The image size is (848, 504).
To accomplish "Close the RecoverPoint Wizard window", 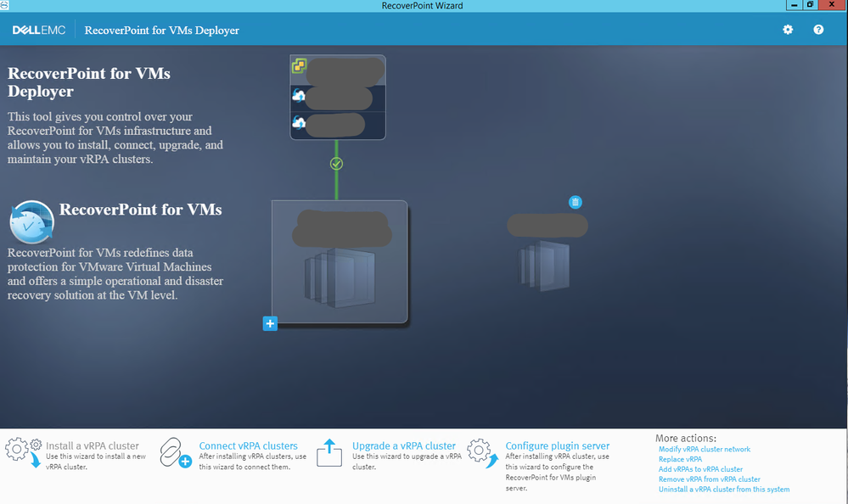I will (832, 5).
